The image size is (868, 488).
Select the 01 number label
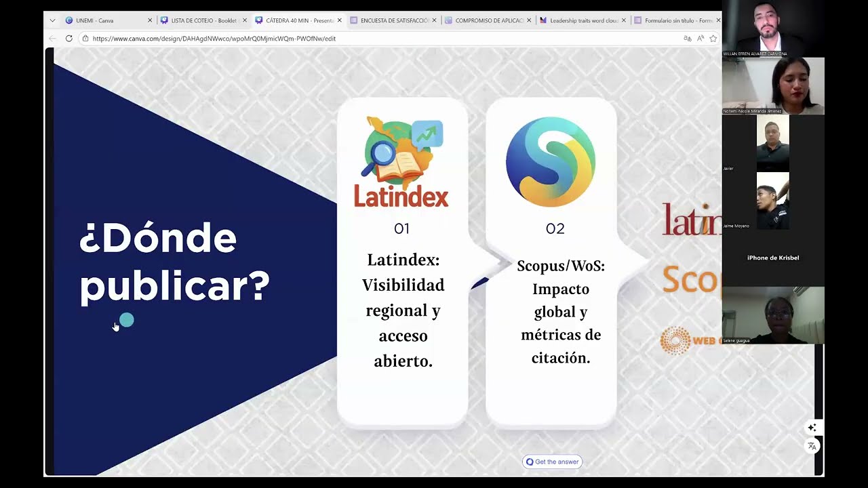(401, 229)
